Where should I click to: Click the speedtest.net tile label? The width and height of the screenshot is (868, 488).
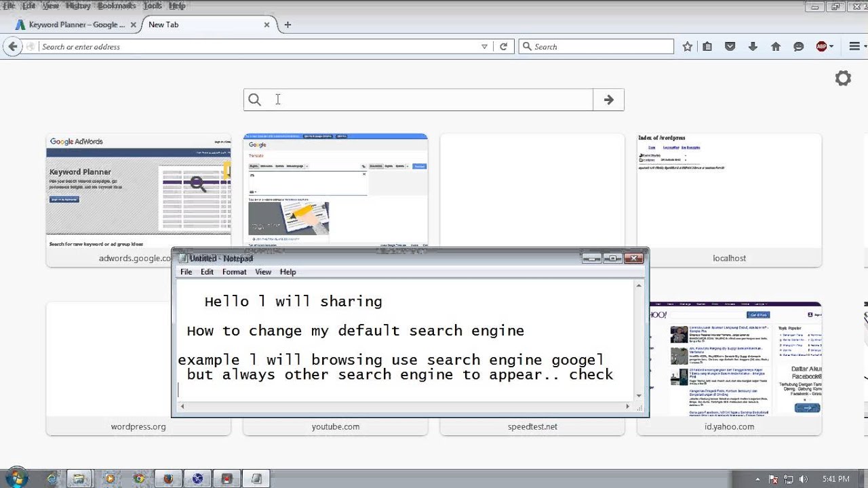[x=532, y=426]
